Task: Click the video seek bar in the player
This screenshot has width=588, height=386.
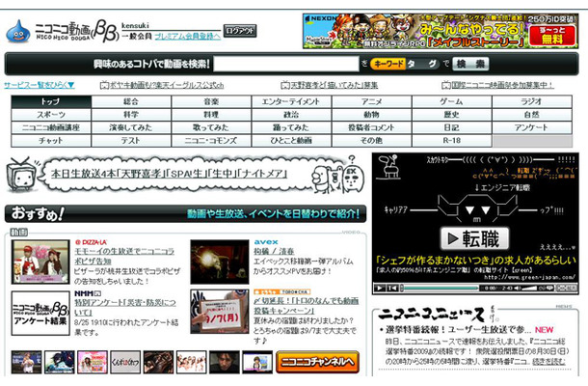Action: tap(441, 288)
